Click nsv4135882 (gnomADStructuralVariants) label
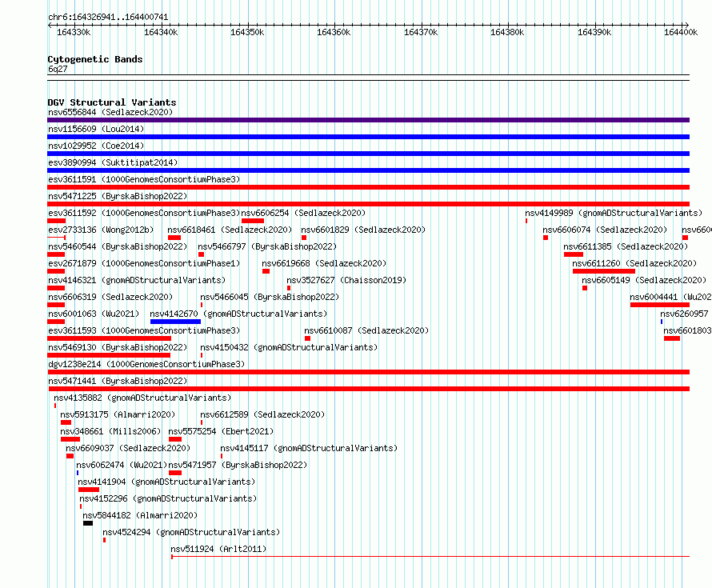Screen dimensions: 712x588 142,398
